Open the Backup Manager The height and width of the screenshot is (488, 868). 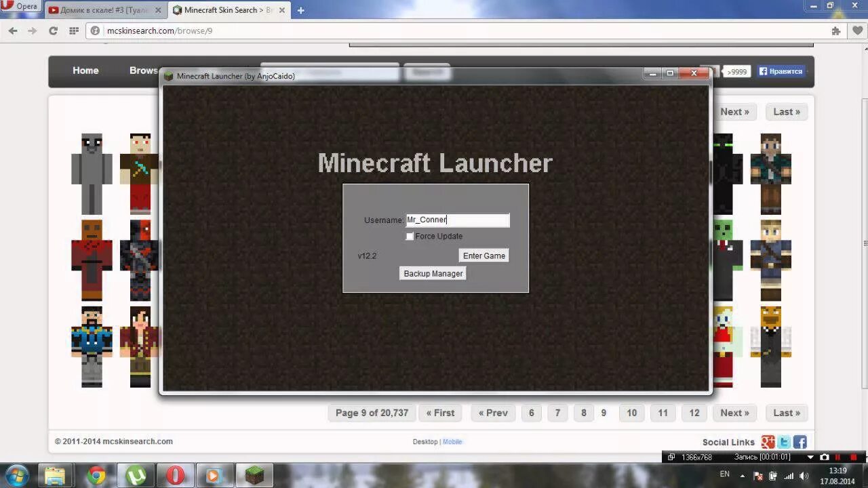tap(433, 274)
